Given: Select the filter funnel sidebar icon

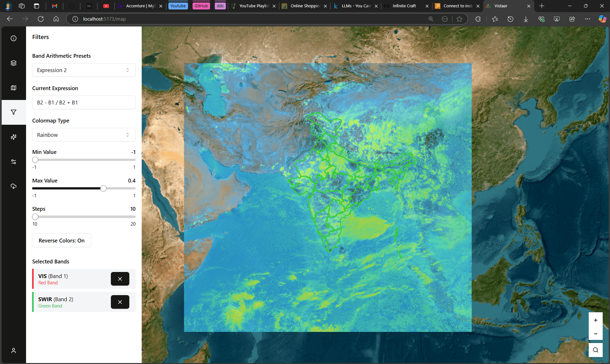Looking at the screenshot, I should (13, 112).
